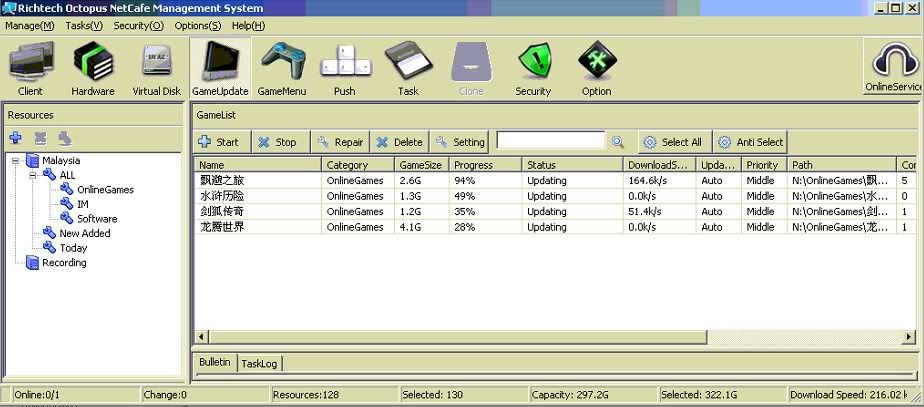The image size is (924, 407).
Task: Sort by the Progress column header
Action: [x=484, y=165]
